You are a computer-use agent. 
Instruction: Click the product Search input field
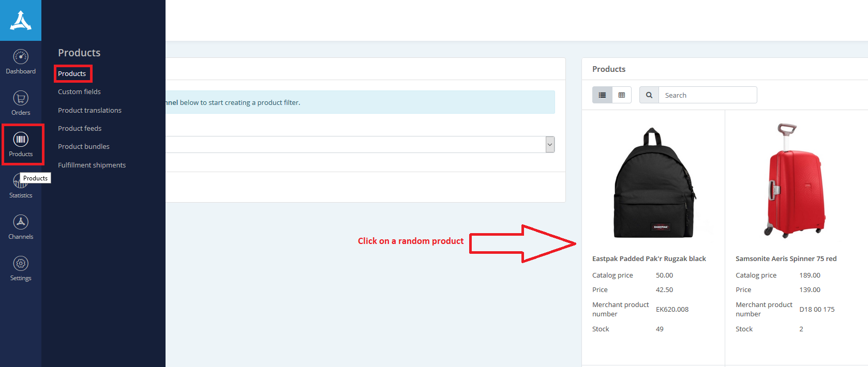pyautogui.click(x=708, y=95)
